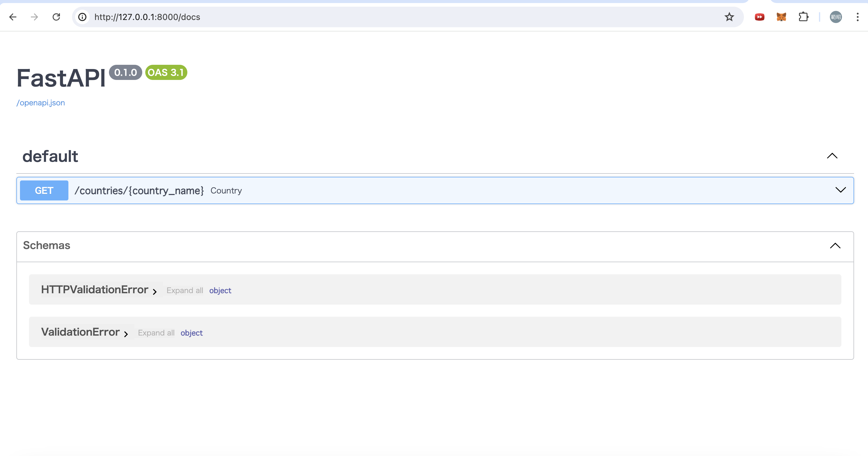Image resolution: width=868 pixels, height=456 pixels.
Task: Open the browser extensions puzzle icon
Action: (x=804, y=17)
